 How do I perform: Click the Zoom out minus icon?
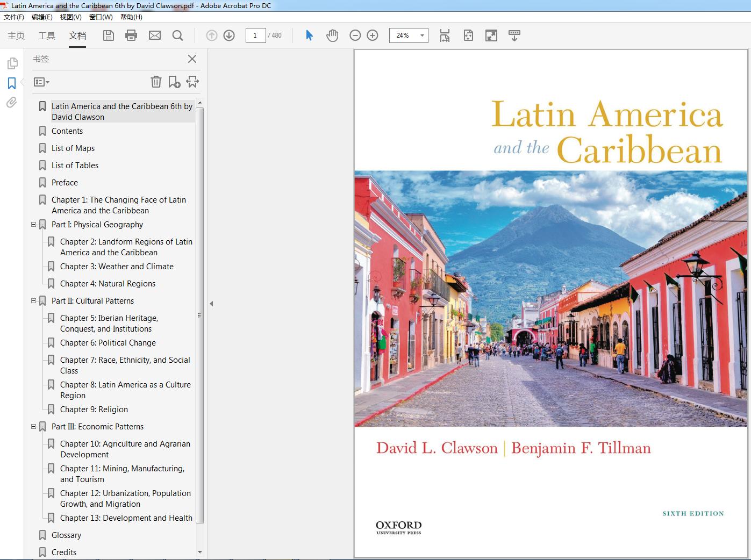[355, 35]
